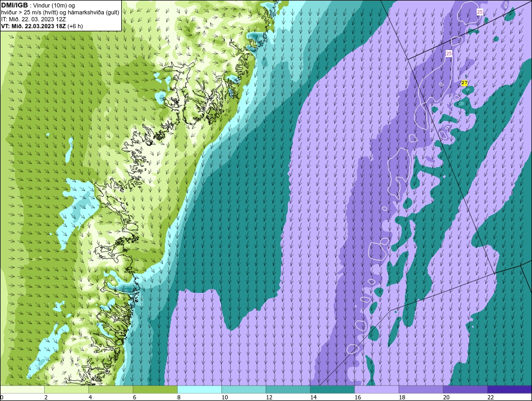The height and width of the screenshot is (401, 532).
Task: Click the '(+6 h)' forecast offset text
Action: tap(76, 26)
